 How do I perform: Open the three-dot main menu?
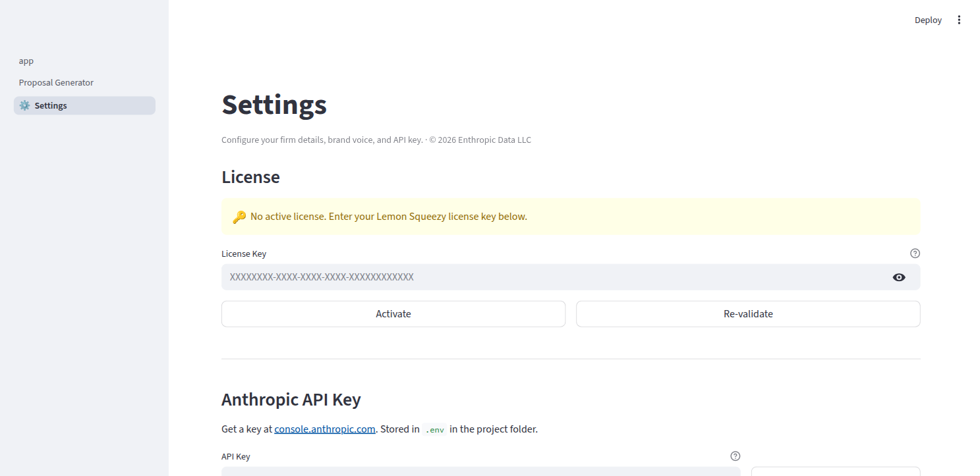(x=959, y=20)
